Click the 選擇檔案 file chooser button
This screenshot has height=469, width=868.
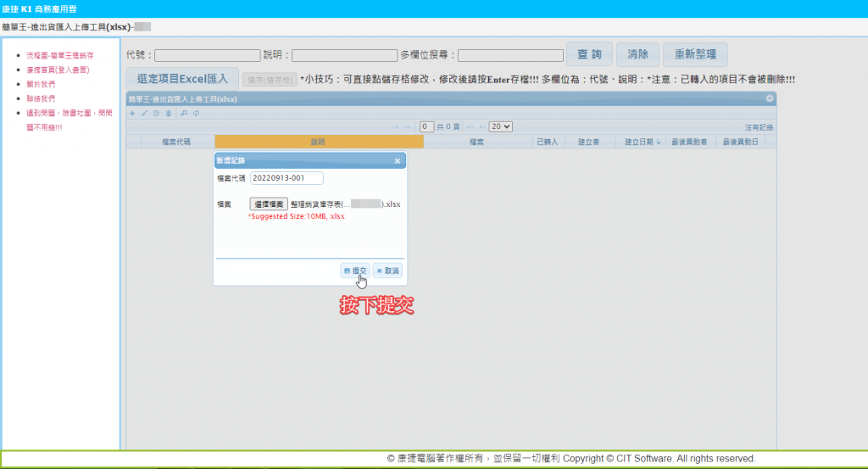269,204
